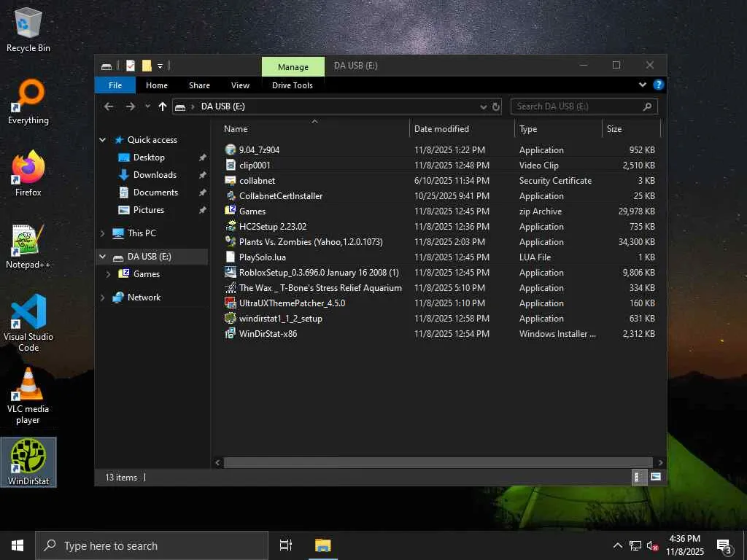Open the recent locations dropdown arrow

[x=147, y=106]
